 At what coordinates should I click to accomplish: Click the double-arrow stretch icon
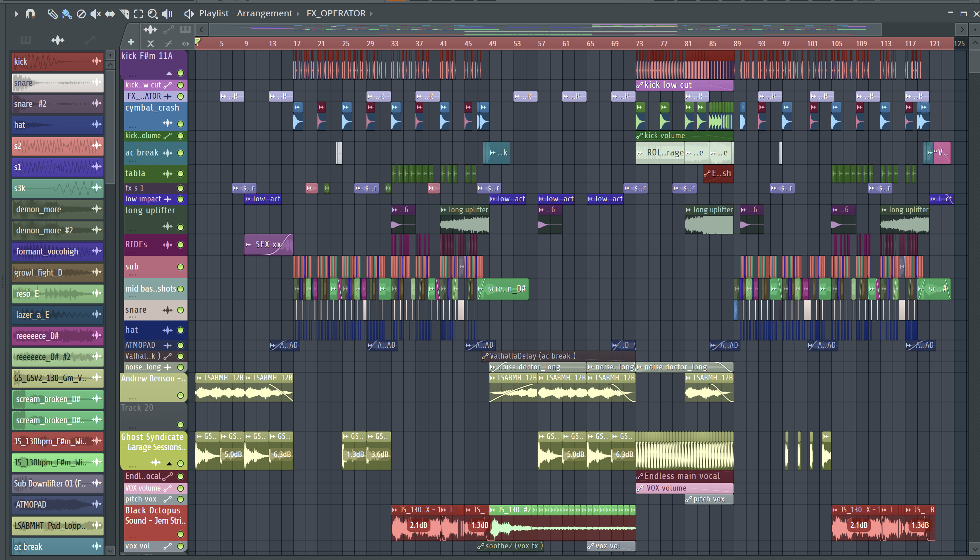(185, 44)
